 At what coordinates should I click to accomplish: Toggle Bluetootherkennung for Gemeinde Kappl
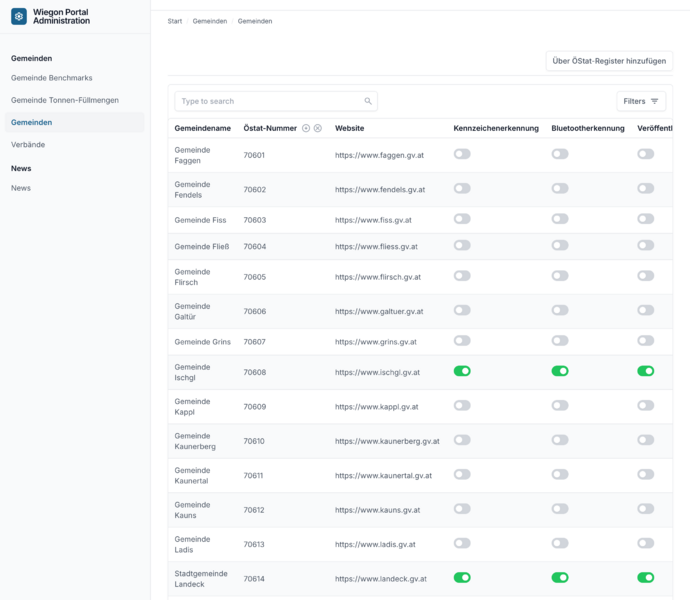[x=560, y=405]
